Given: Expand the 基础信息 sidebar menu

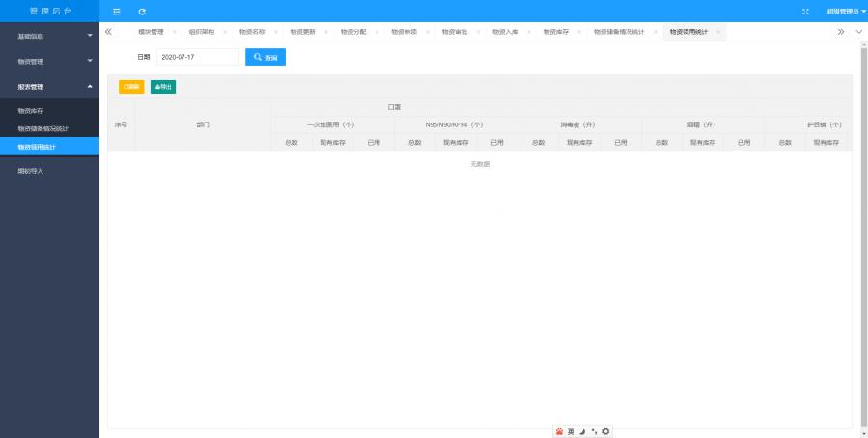Looking at the screenshot, I should 49,36.
